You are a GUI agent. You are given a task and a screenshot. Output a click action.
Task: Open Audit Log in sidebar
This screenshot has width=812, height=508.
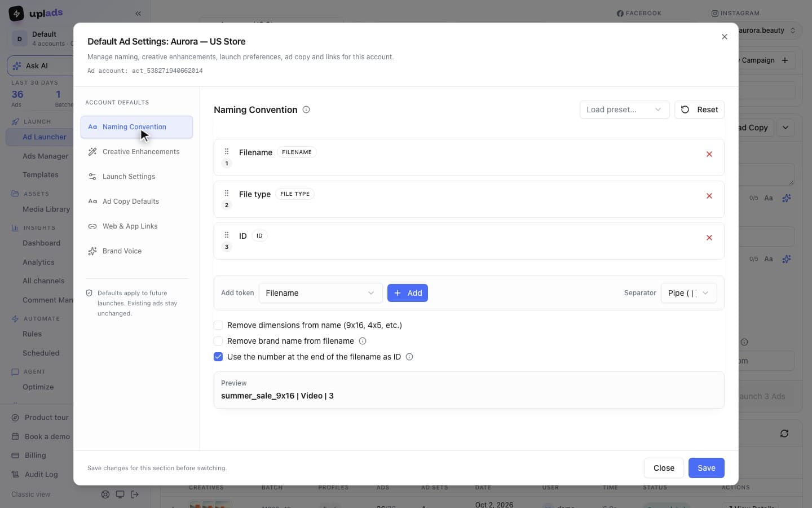(x=41, y=475)
